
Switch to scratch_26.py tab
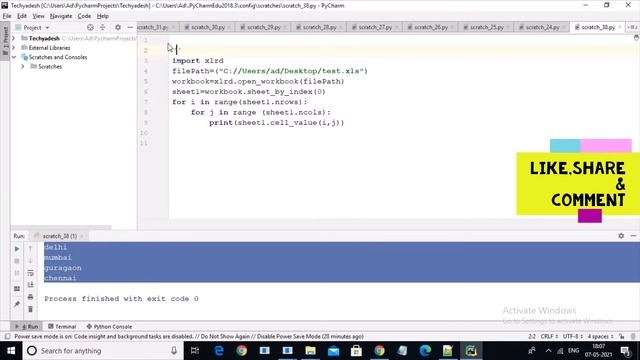tap(431, 27)
